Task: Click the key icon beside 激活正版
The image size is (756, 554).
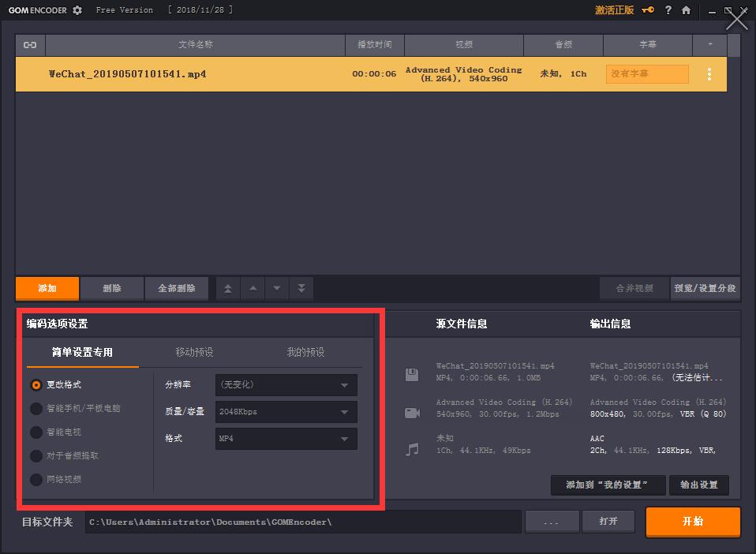Action: (649, 10)
